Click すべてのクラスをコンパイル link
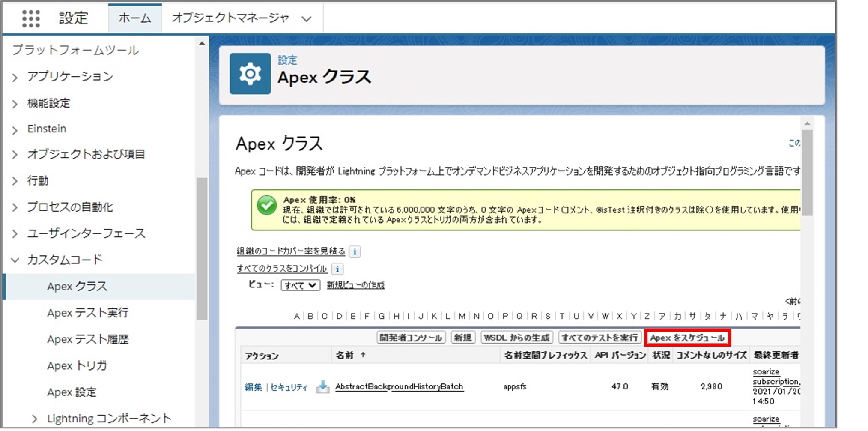Image resolution: width=868 pixels, height=431 pixels. 282,269
